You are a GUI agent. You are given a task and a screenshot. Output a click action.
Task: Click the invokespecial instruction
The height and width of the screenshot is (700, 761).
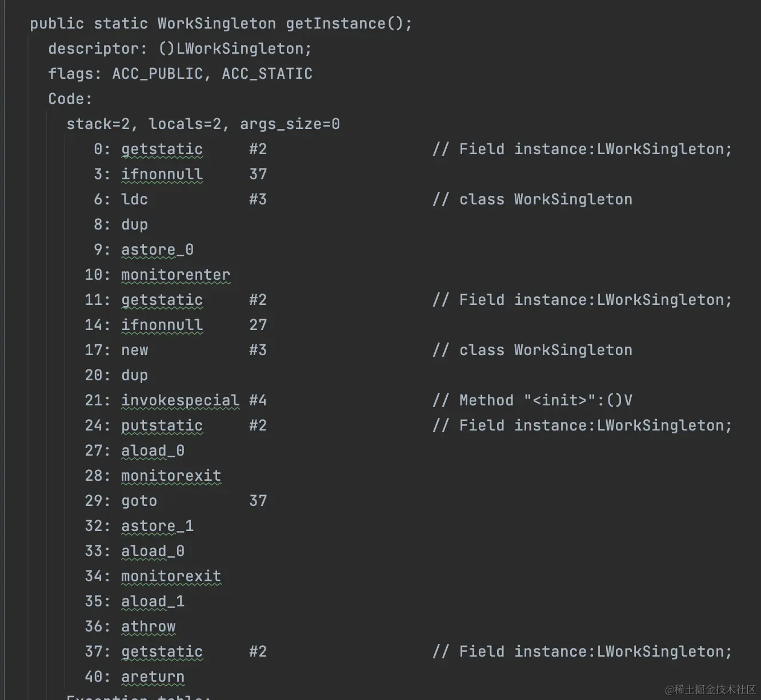click(180, 400)
